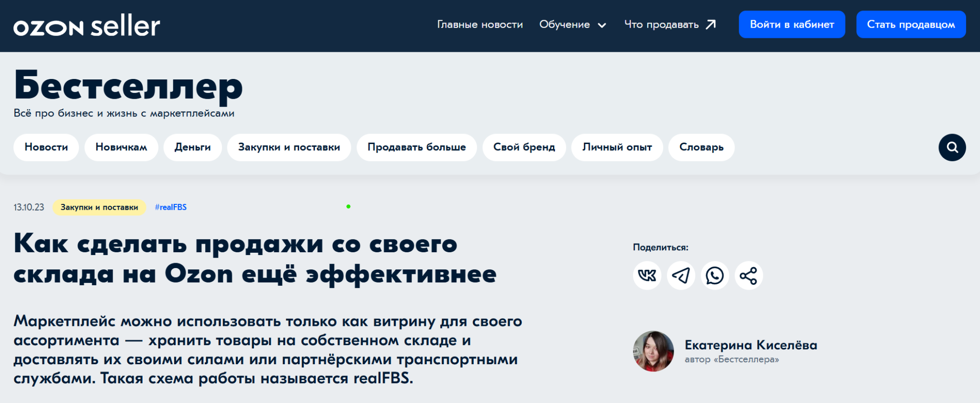Image resolution: width=980 pixels, height=403 pixels.
Task: Share the article via Telegram icon
Action: pos(681,275)
